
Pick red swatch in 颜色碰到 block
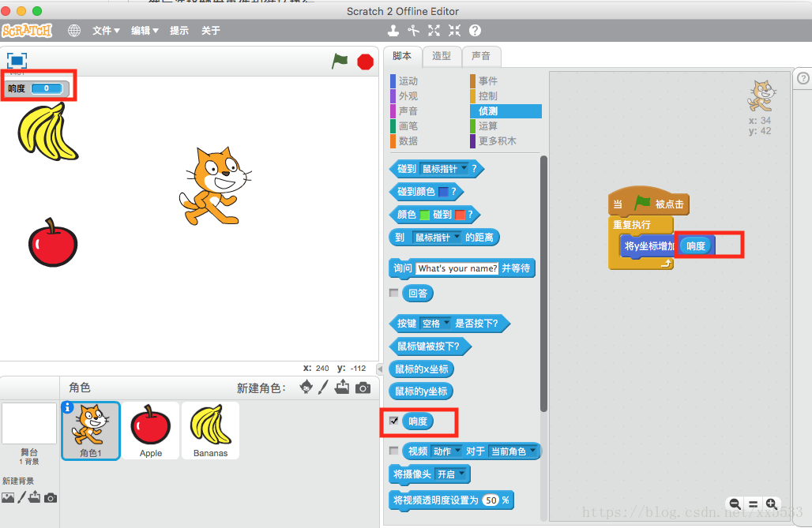point(460,215)
